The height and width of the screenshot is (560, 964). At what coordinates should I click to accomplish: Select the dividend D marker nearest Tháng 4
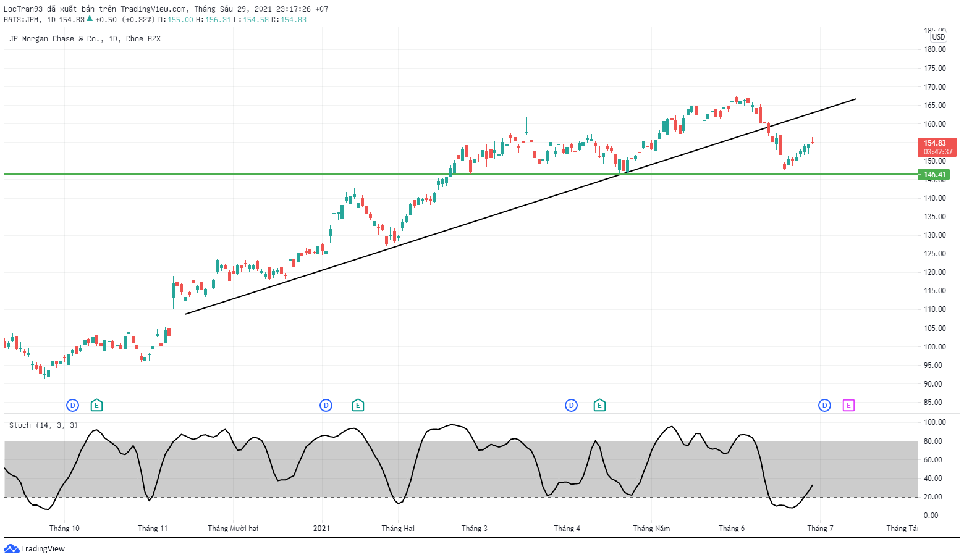click(x=572, y=406)
